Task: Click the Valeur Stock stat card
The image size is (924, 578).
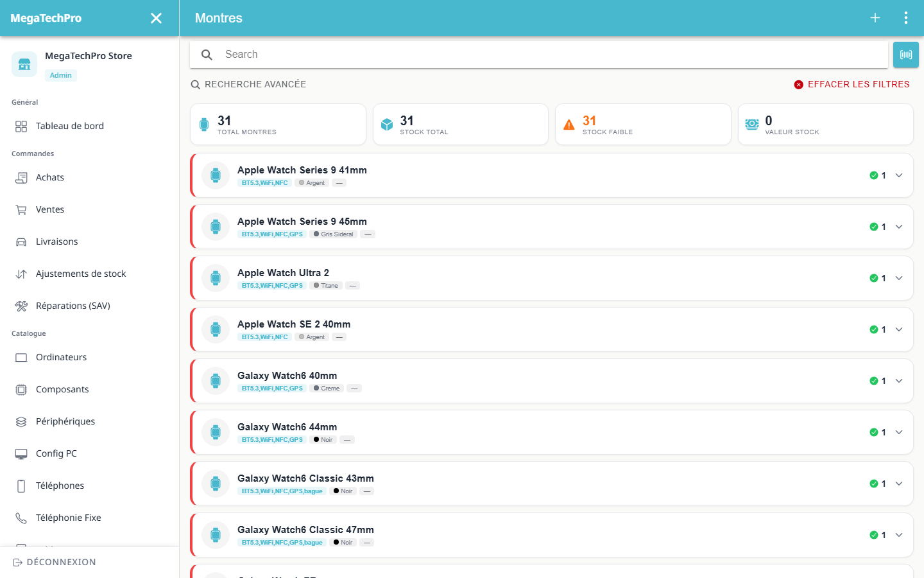Action: click(826, 125)
